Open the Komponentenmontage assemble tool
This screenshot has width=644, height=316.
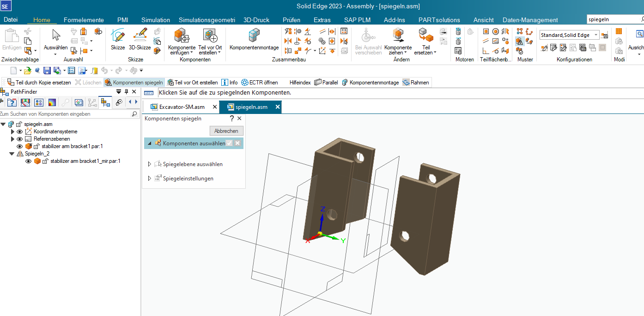click(254, 39)
